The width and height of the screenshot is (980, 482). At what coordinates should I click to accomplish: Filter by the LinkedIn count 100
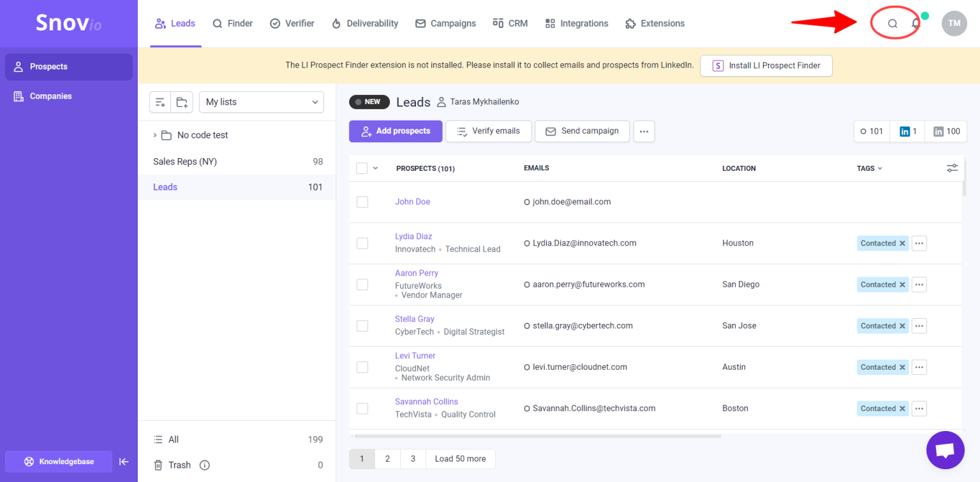[946, 131]
